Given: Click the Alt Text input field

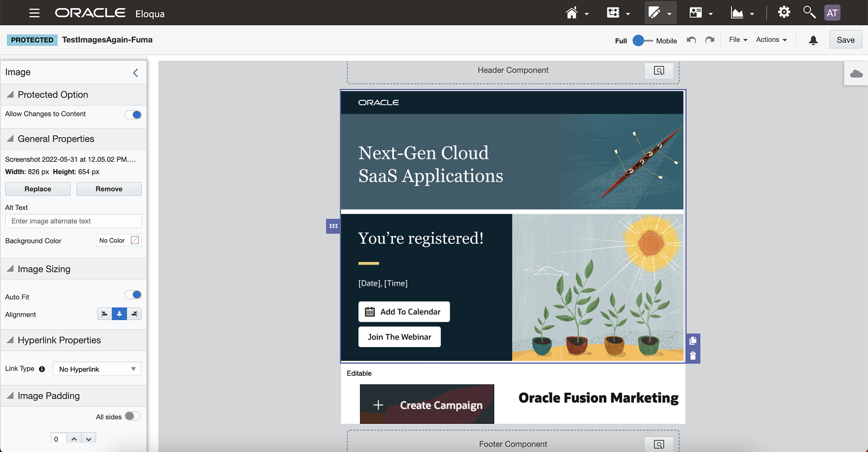Looking at the screenshot, I should pos(73,221).
